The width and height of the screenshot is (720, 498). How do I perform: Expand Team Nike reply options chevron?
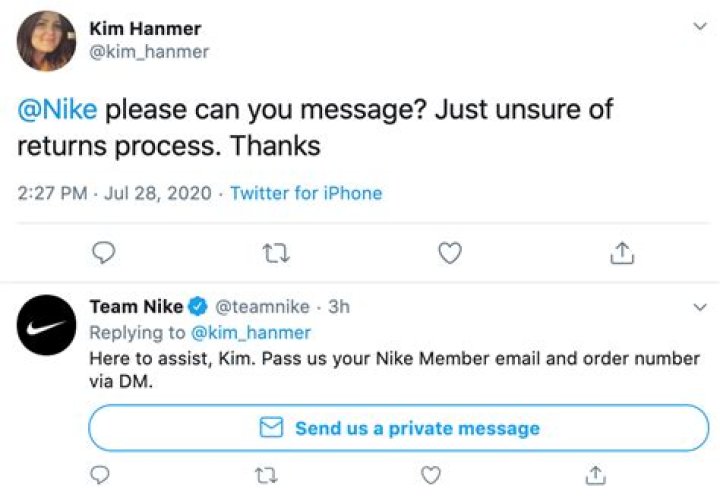click(x=700, y=305)
